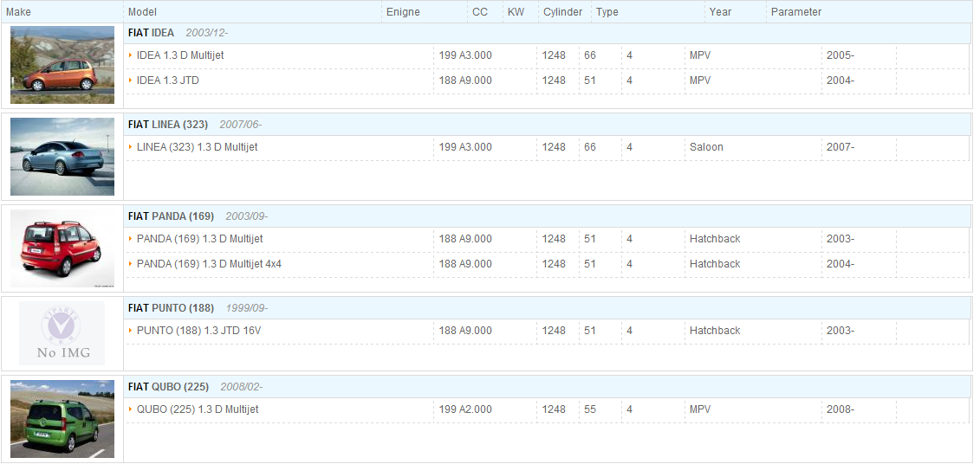Open PANDA (169) 1.3 D Multijet link
980x464 pixels.
199,239
